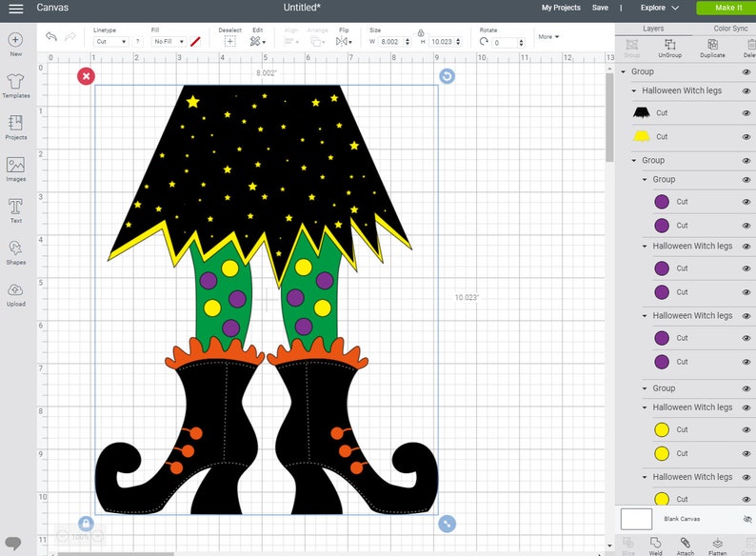Select the Text tool
This screenshot has width=756, height=556.
pyautogui.click(x=15, y=210)
